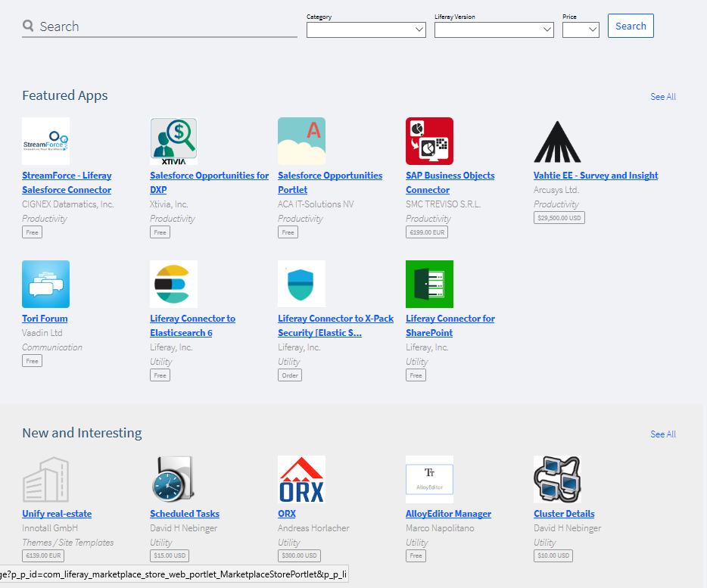Viewport: 707px width, 588px height.
Task: Open the SAP Business Objects Connector icon
Action: [430, 142]
